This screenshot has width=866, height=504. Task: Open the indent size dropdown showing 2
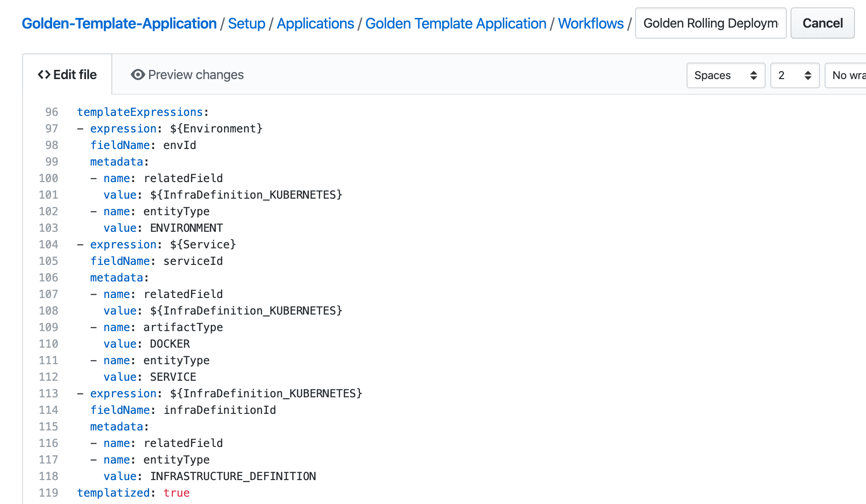click(795, 75)
